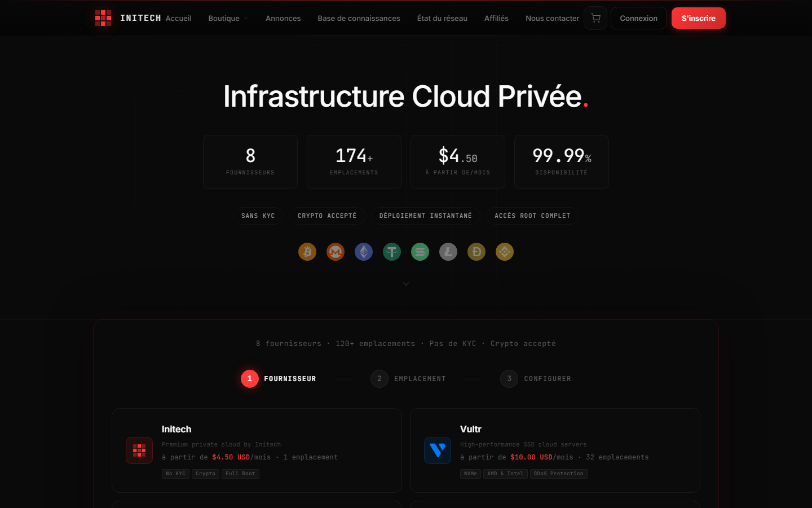Select step 1 Fournisseur
Viewport: 812px width, 508px height.
coord(279,379)
